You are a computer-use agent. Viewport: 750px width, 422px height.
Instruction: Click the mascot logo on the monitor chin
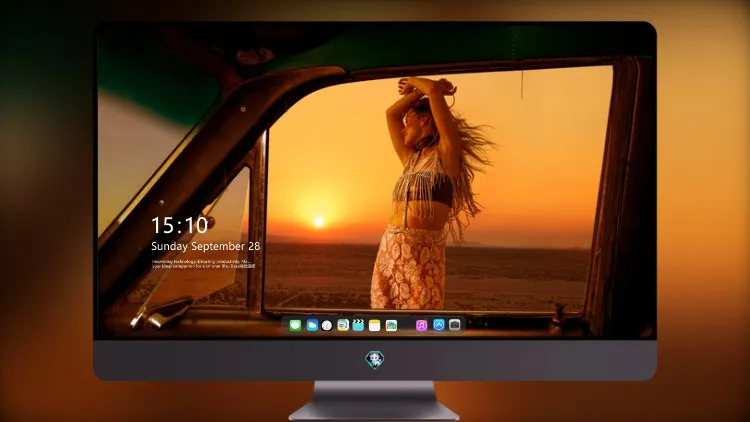click(375, 360)
